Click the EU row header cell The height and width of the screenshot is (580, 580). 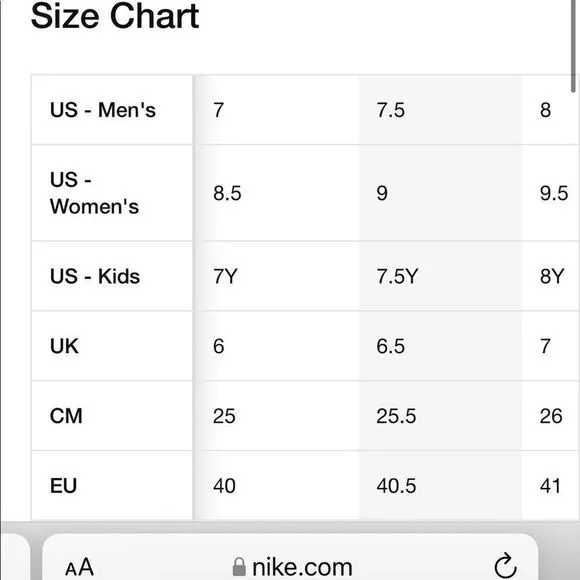point(112,486)
